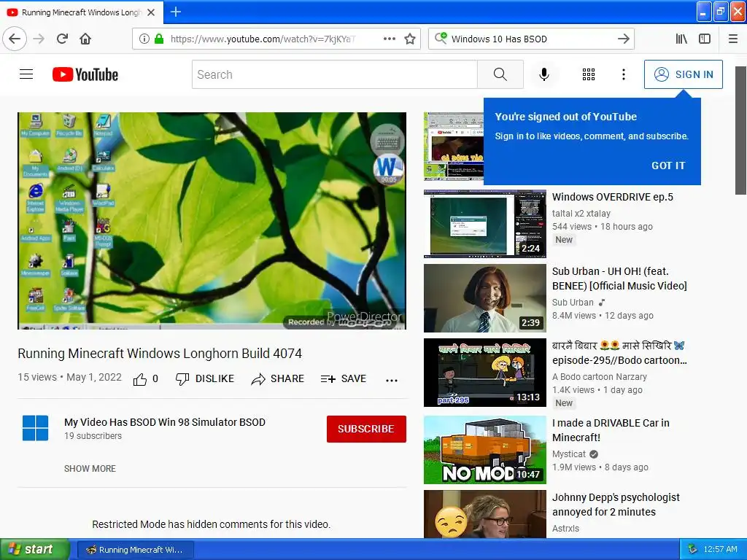
Task: Toggle the Firefox sidebar view
Action: click(x=705, y=39)
